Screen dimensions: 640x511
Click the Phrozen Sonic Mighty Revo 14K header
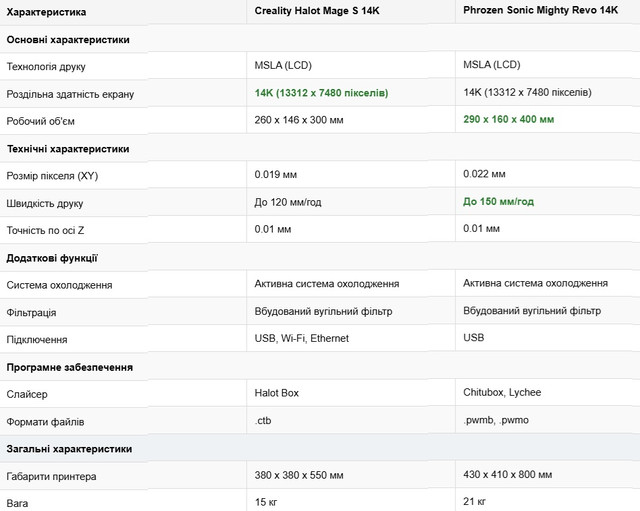541,12
